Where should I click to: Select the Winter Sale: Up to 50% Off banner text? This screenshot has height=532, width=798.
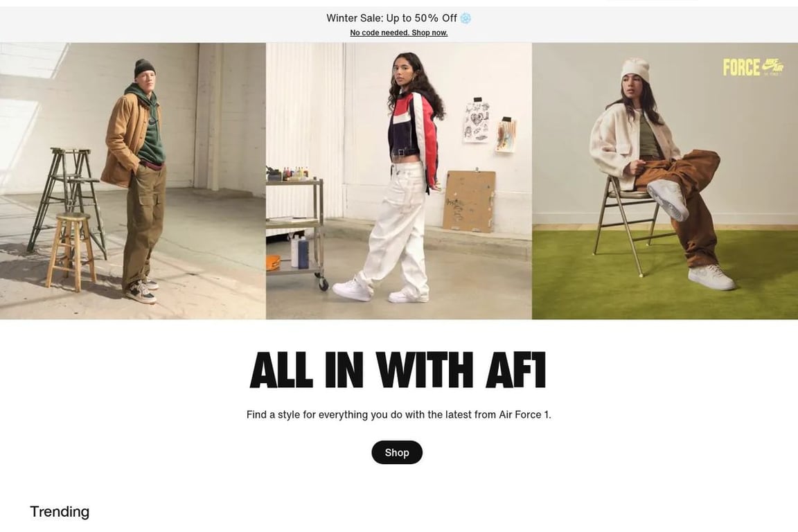pyautogui.click(x=392, y=18)
